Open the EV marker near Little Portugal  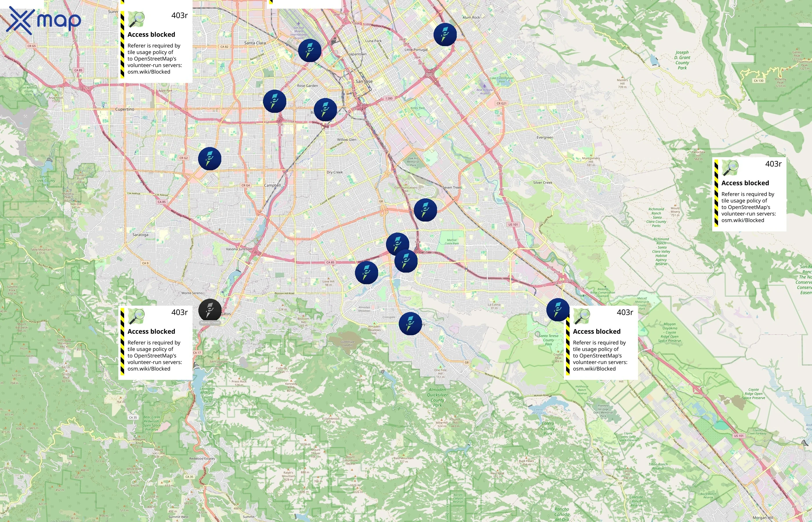(445, 34)
